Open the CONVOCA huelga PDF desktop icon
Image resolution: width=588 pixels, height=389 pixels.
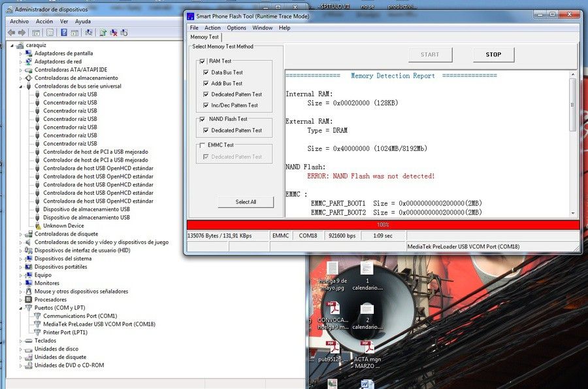pyautogui.click(x=333, y=316)
